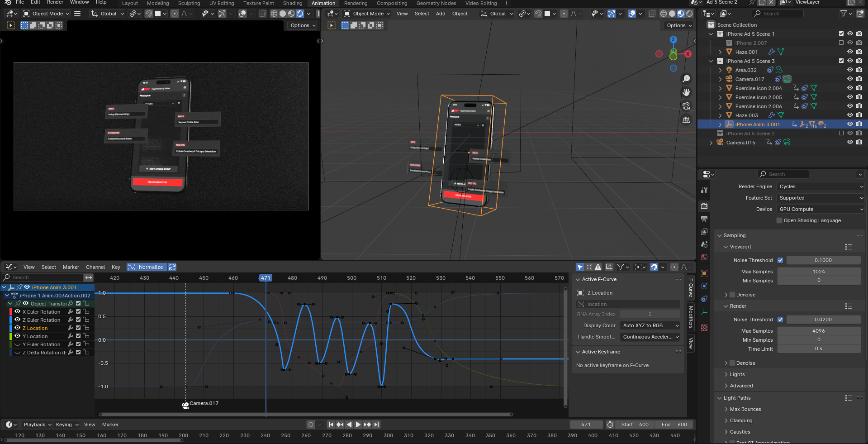868x444 pixels.
Task: Uncheck Render Noise Threshold checkbox
Action: [780, 320]
